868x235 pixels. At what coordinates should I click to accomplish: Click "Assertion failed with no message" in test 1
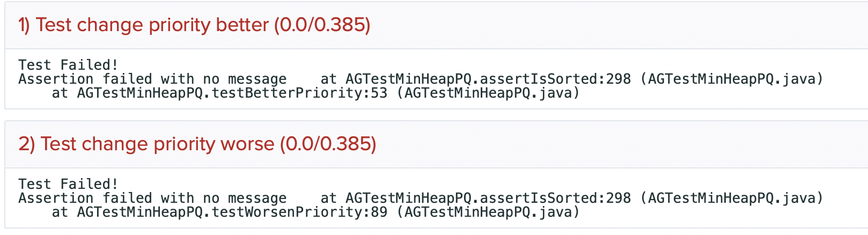pos(152,79)
